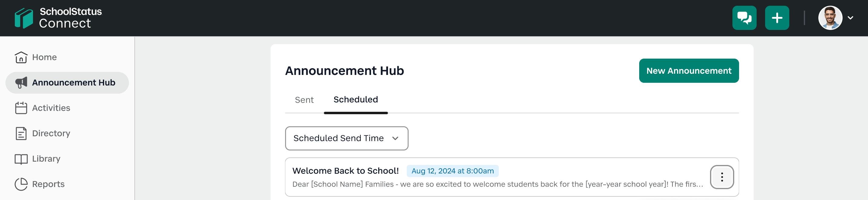This screenshot has width=868, height=200.
Task: Click the SchoolStatus Connect logo
Action: tap(58, 18)
